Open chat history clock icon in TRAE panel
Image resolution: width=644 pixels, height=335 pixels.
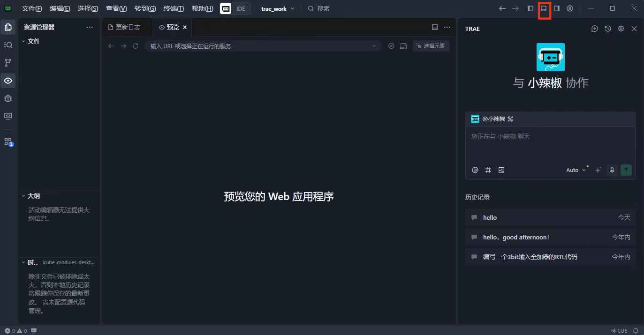[x=608, y=29]
